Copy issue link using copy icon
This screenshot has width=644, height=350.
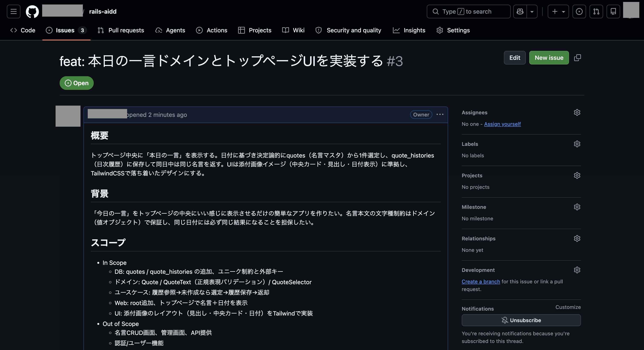tap(577, 58)
